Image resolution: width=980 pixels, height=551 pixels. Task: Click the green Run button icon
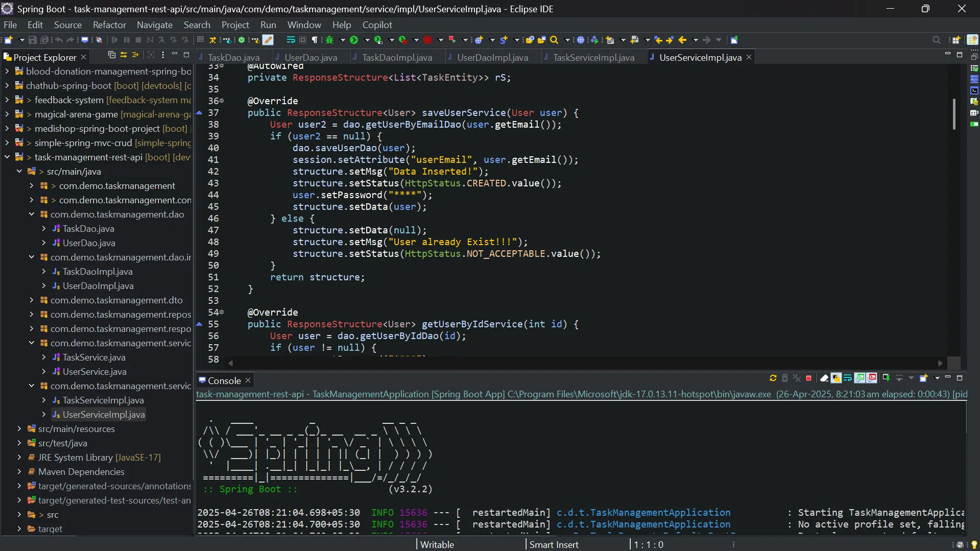(354, 40)
